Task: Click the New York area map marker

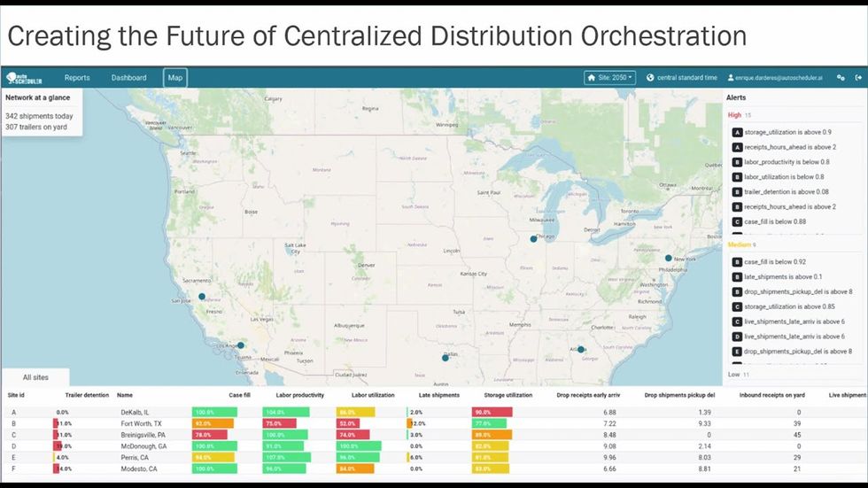Action: 669,258
